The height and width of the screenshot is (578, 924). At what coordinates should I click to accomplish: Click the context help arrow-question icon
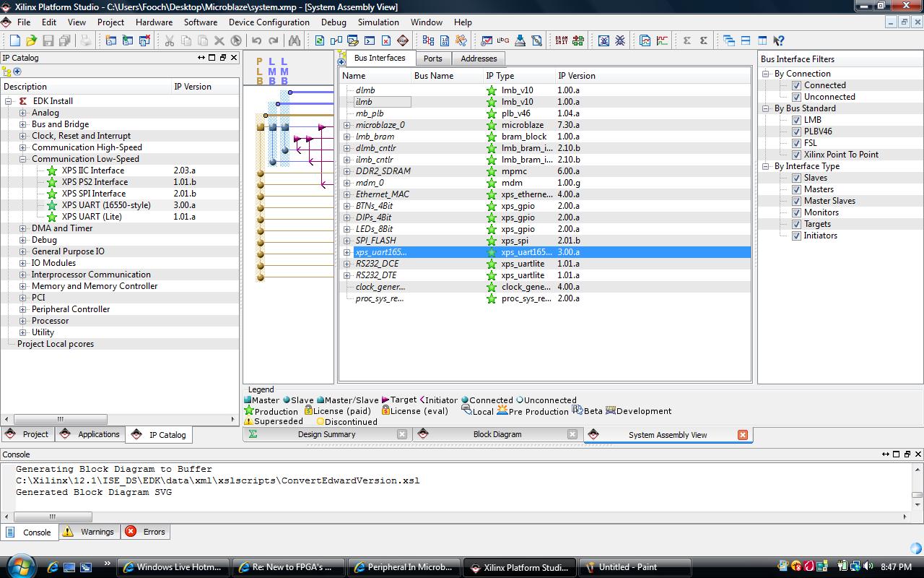(x=778, y=40)
